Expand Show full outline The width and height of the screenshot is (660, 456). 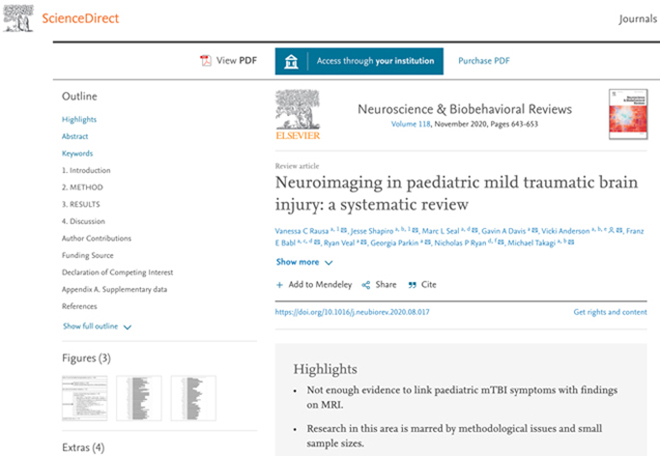(90, 326)
